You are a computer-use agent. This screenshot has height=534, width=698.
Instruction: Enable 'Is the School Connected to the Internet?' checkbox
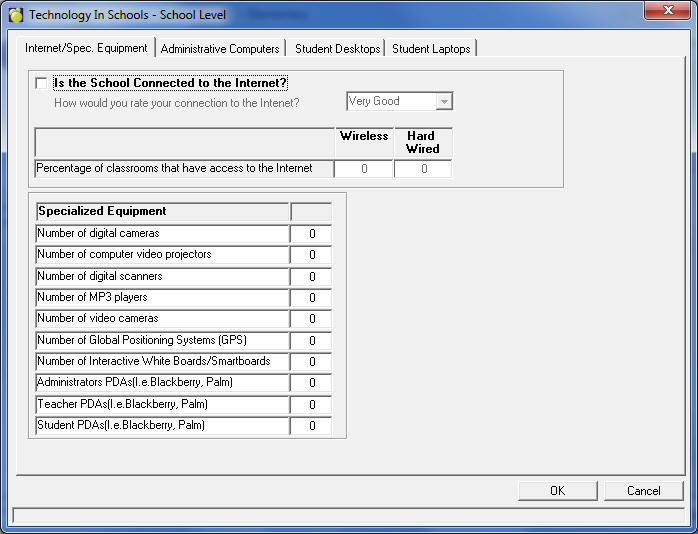coord(41,83)
